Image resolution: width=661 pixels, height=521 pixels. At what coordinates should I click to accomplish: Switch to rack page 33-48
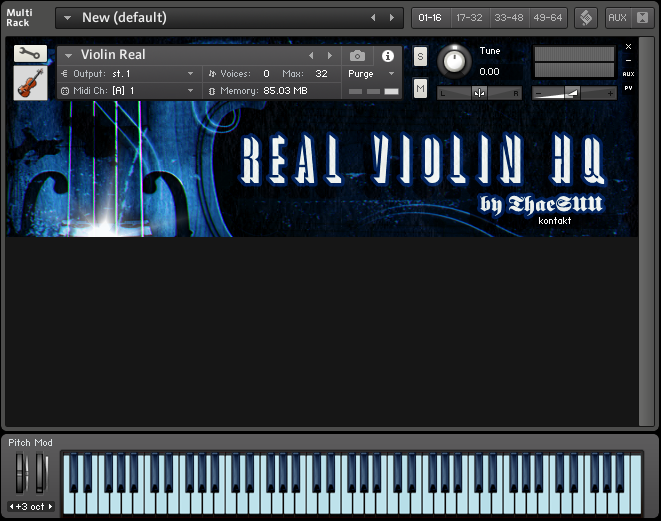pos(509,18)
